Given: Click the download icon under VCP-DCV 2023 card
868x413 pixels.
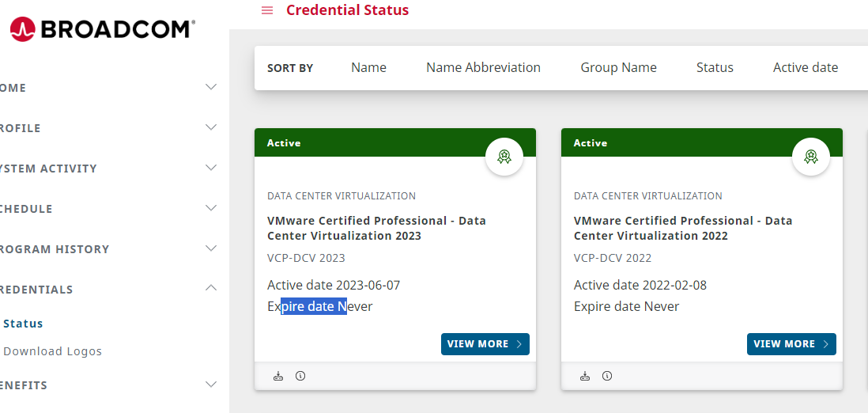Looking at the screenshot, I should pyautogui.click(x=278, y=377).
